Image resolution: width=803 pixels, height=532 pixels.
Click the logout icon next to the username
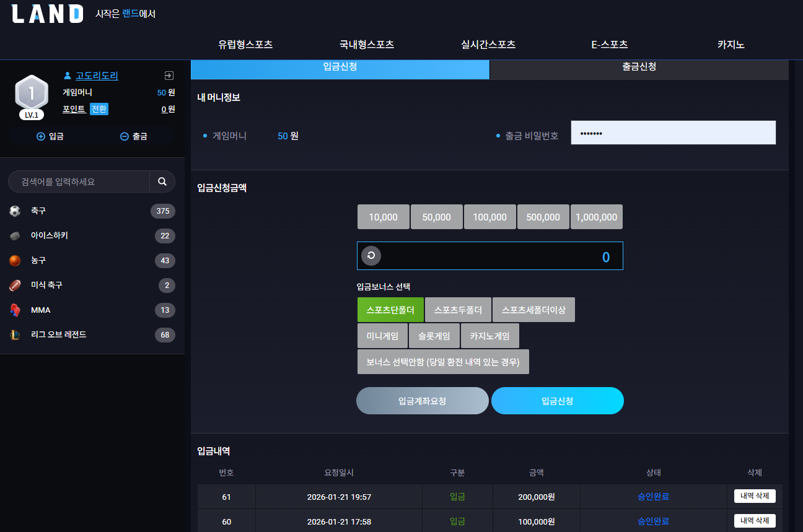point(169,76)
